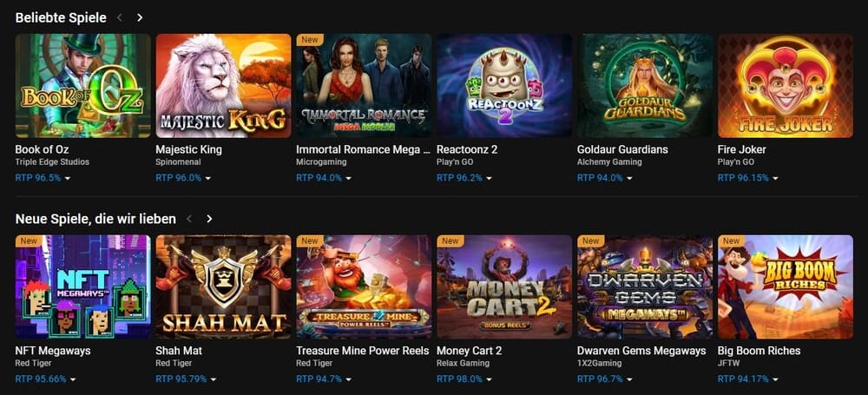Click the Immortal Romance Mega title link

363,149
